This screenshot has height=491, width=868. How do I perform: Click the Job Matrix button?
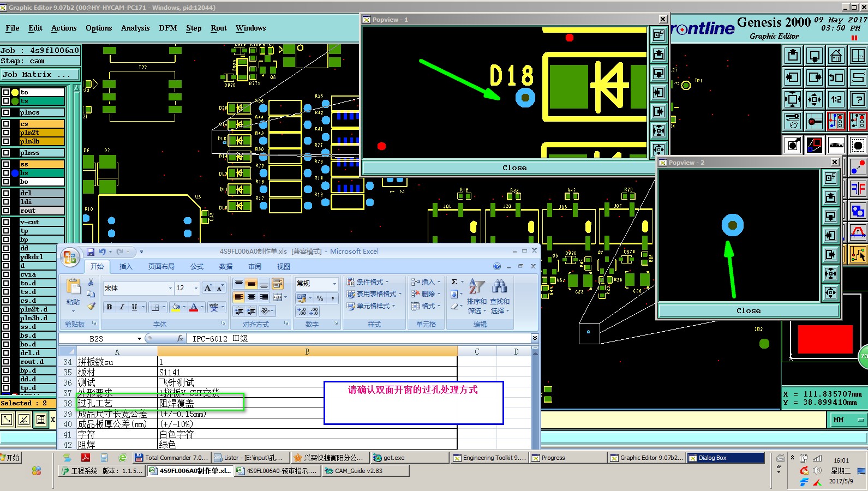(39, 75)
